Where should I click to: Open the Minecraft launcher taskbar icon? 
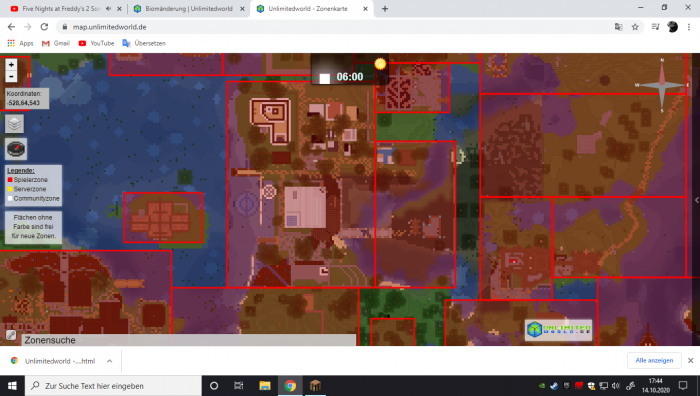[315, 386]
